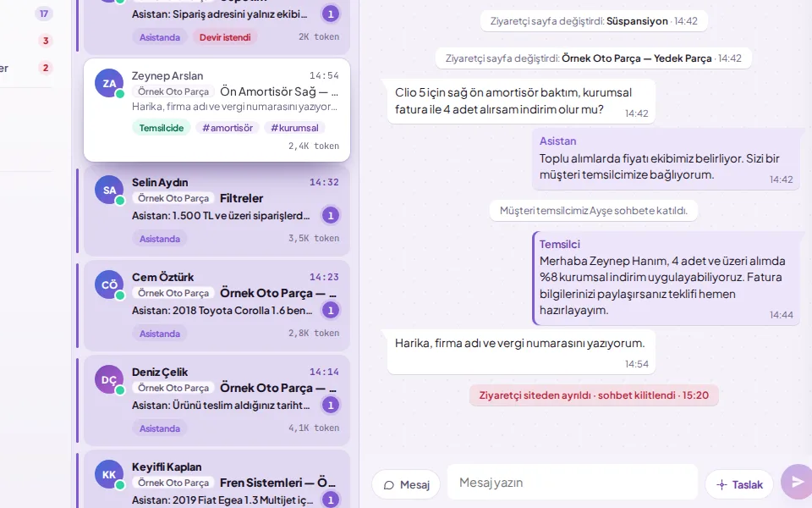The height and width of the screenshot is (508, 812).
Task: Click the Taslak draft button
Action: click(739, 484)
